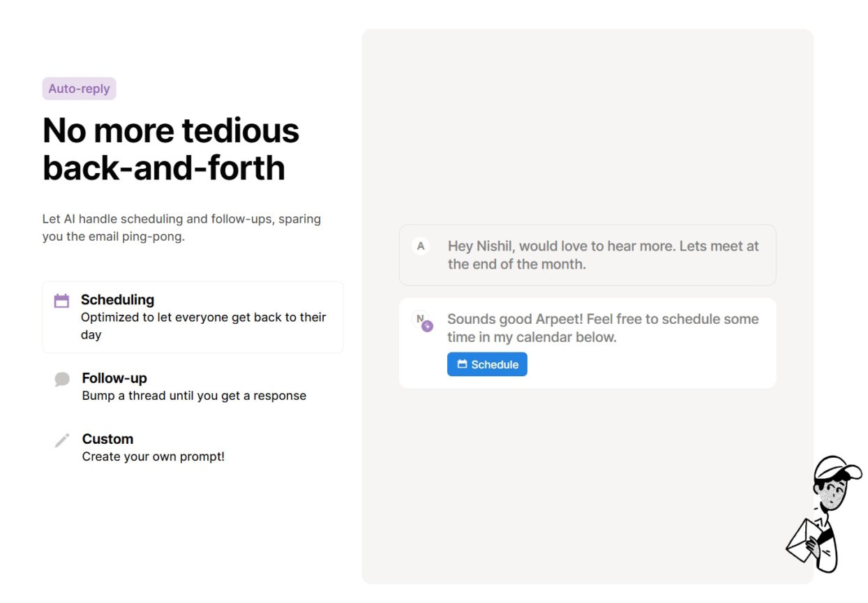Click the A sender avatar icon
The width and height of the screenshot is (868, 603).
coord(421,246)
